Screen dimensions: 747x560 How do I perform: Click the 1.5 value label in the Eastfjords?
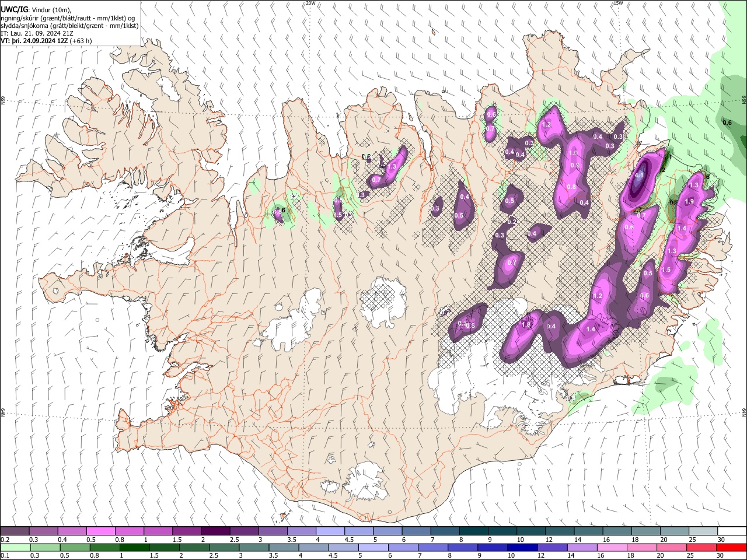point(666,270)
